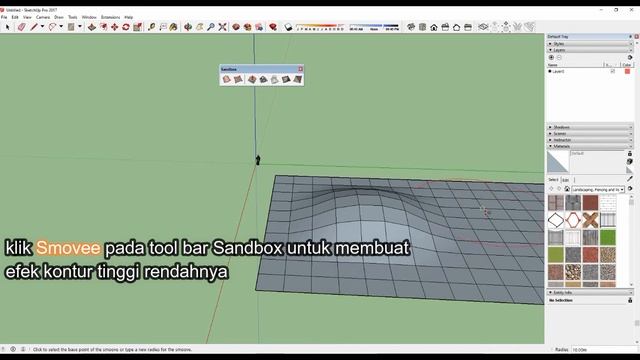Select the green grass material thumbnail
Image resolution: width=640 pixels, height=360 pixels.
coord(608,238)
